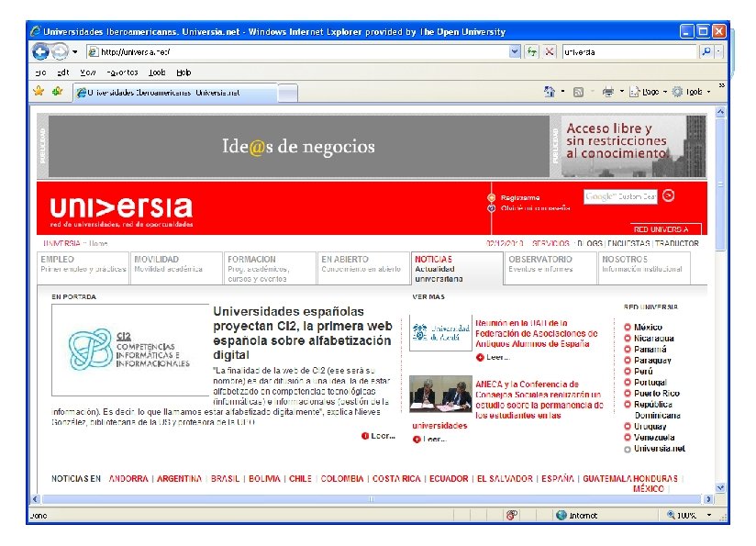
Task: Open the Universidades españolas proyectan CI2 headline
Action: (302, 333)
